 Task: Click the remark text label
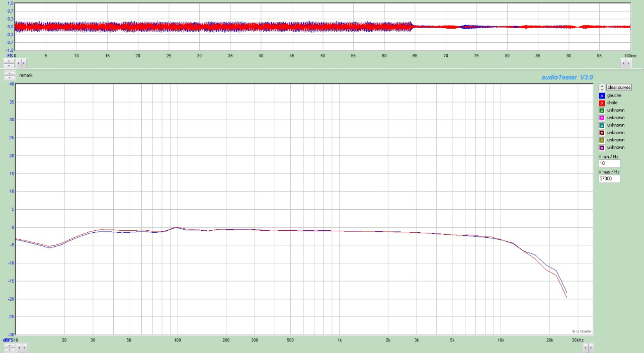tap(26, 75)
